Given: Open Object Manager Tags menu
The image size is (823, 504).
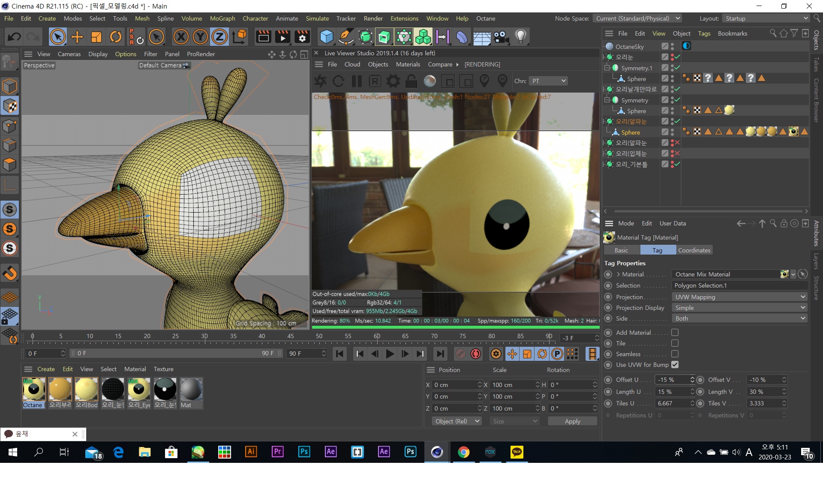Looking at the screenshot, I should (704, 33).
